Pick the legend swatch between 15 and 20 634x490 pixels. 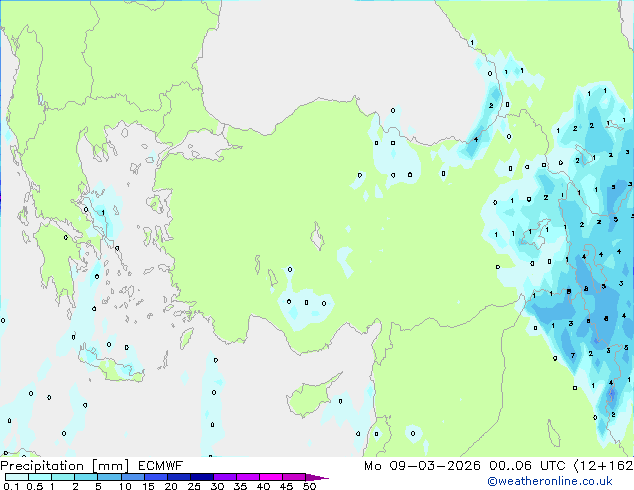click(156, 477)
